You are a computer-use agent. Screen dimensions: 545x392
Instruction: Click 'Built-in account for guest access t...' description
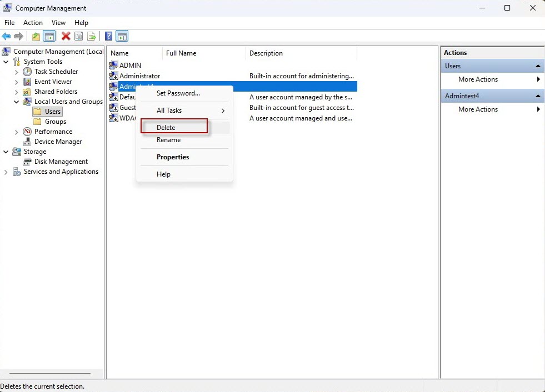[x=301, y=108]
